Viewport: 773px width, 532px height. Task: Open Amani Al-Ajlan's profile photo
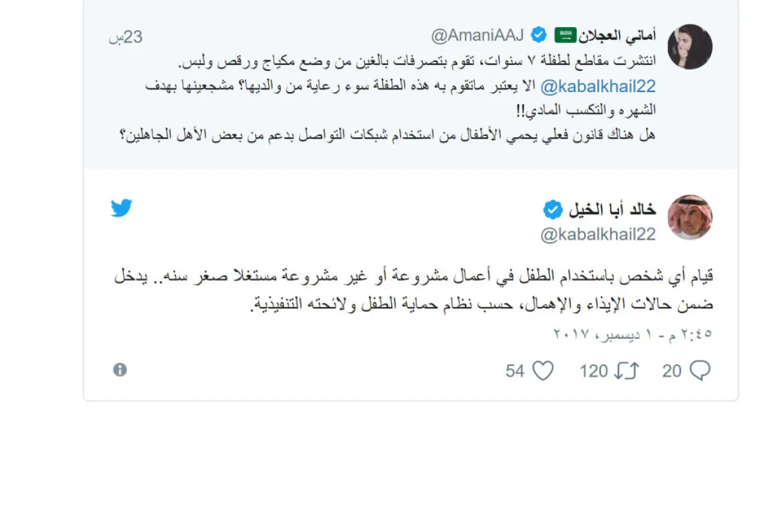point(689,47)
